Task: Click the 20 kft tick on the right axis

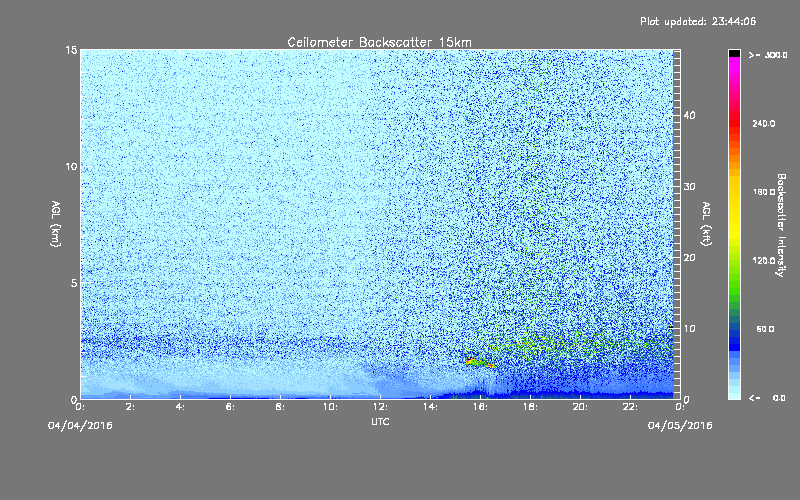Action: tap(689, 258)
